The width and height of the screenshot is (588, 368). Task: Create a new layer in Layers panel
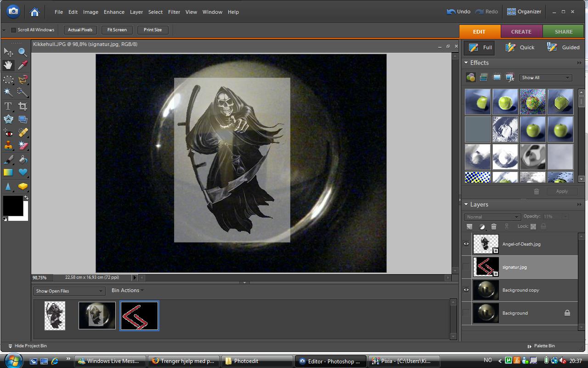[x=469, y=226]
